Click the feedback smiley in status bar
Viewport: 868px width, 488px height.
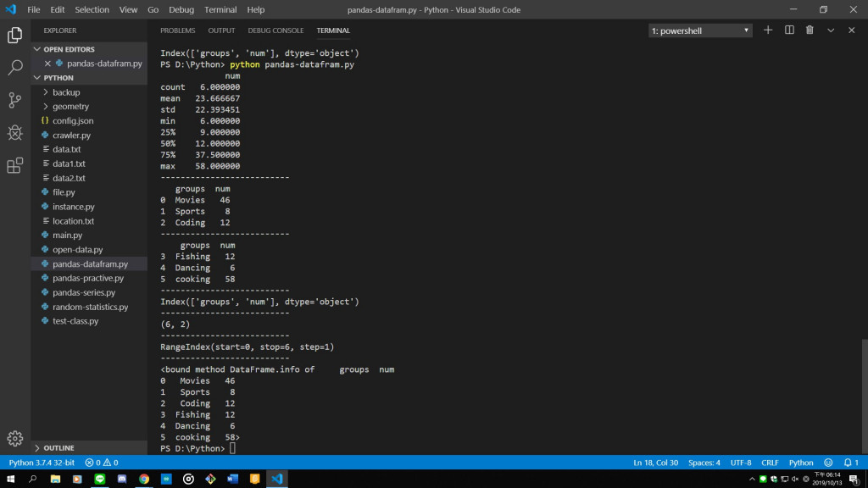pos(828,463)
